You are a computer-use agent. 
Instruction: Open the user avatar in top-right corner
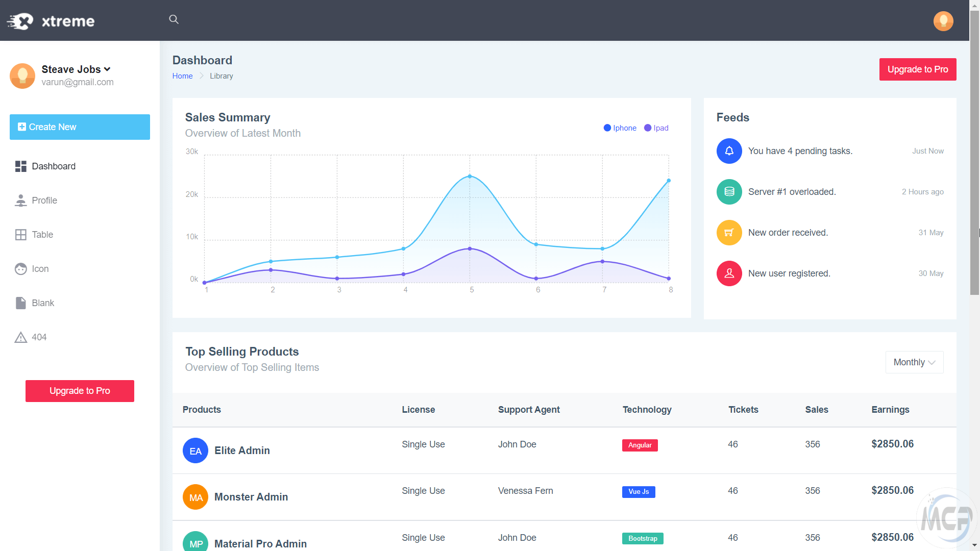pyautogui.click(x=943, y=21)
